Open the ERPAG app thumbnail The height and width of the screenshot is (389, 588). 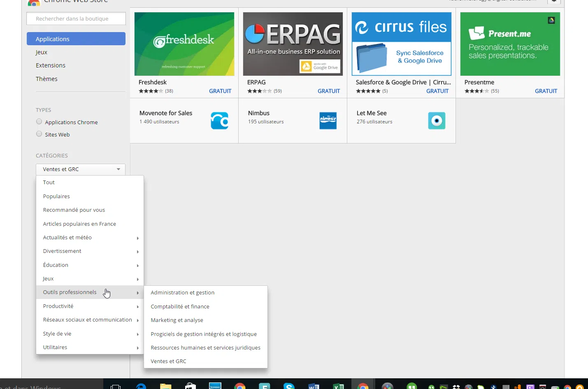coord(293,44)
